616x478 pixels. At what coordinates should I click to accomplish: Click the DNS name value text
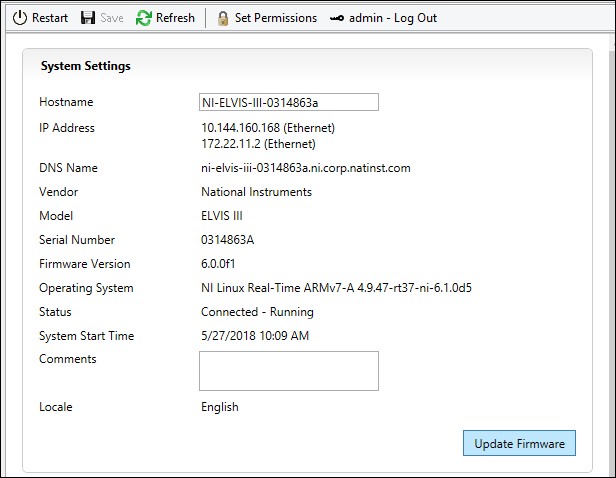click(306, 168)
